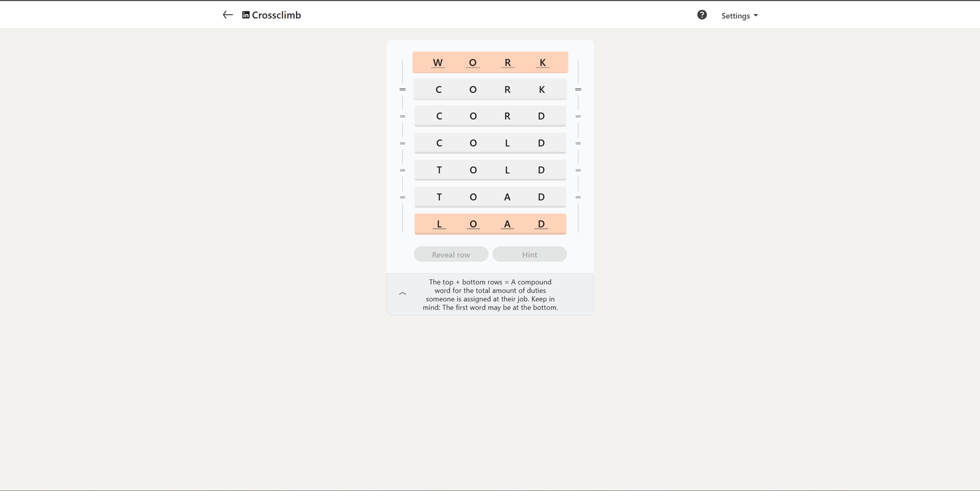The width and height of the screenshot is (980, 491).
Task: Click letter L in the bottom LOAD row
Action: tap(439, 224)
